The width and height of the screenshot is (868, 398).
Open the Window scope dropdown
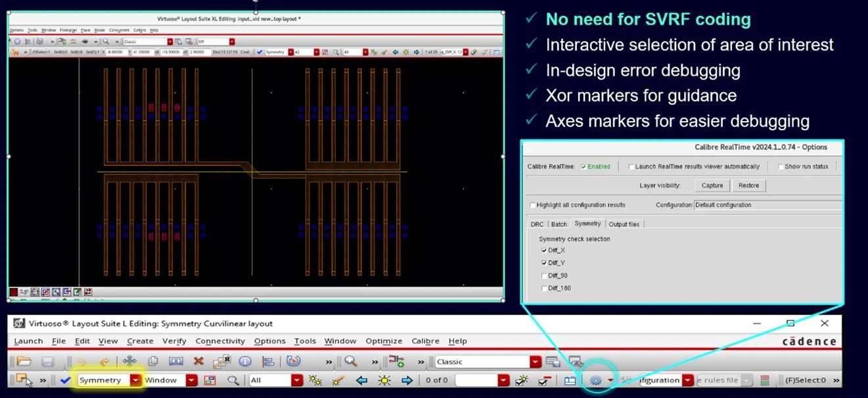[191, 380]
